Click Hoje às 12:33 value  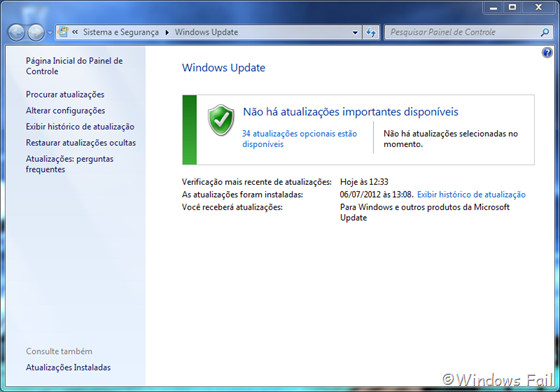click(x=364, y=182)
